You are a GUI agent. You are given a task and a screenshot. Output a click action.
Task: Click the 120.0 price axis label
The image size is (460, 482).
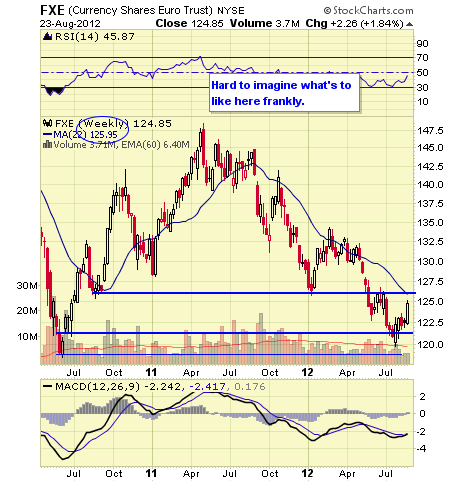click(430, 344)
